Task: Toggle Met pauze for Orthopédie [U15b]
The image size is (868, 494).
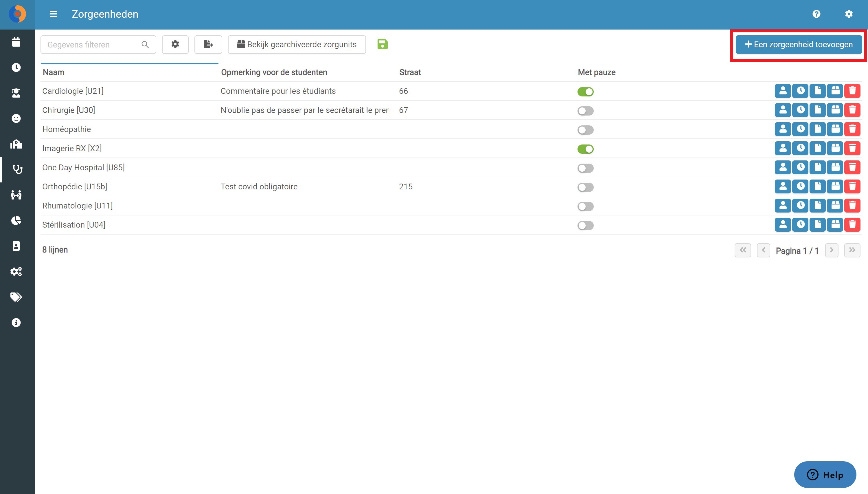Action: (585, 187)
